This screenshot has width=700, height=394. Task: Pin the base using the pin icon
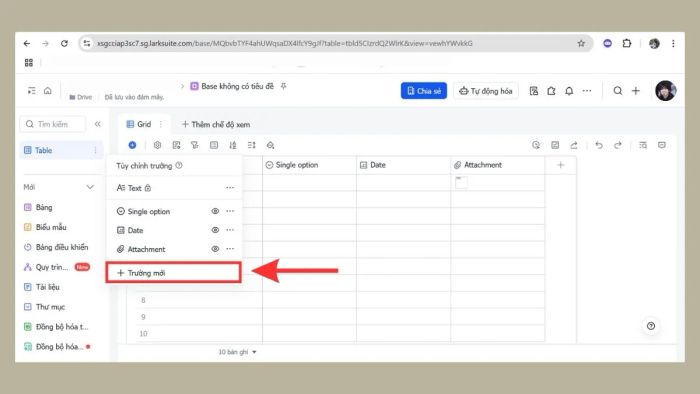click(283, 86)
